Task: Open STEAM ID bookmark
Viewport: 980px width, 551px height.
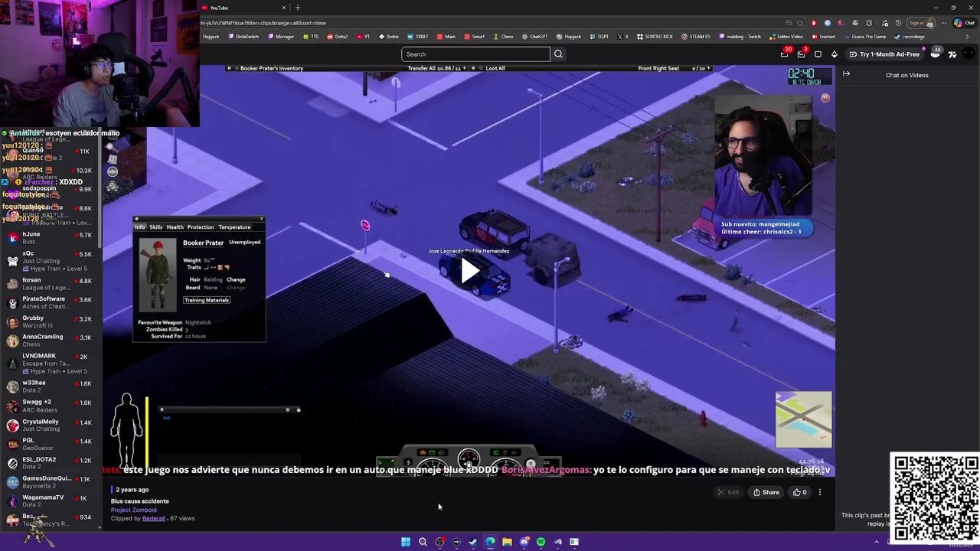Action: [x=695, y=37]
